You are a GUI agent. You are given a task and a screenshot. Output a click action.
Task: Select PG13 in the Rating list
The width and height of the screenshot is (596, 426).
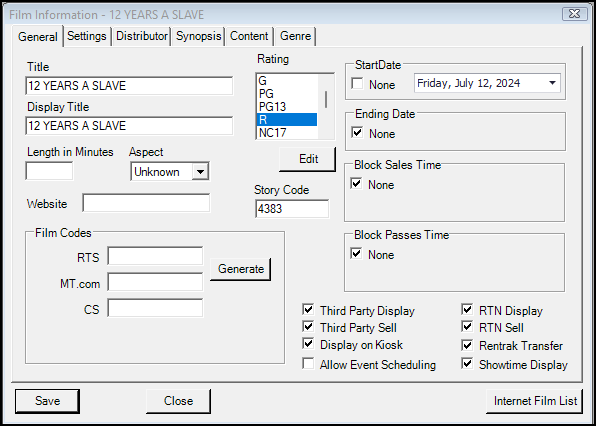[287, 107]
